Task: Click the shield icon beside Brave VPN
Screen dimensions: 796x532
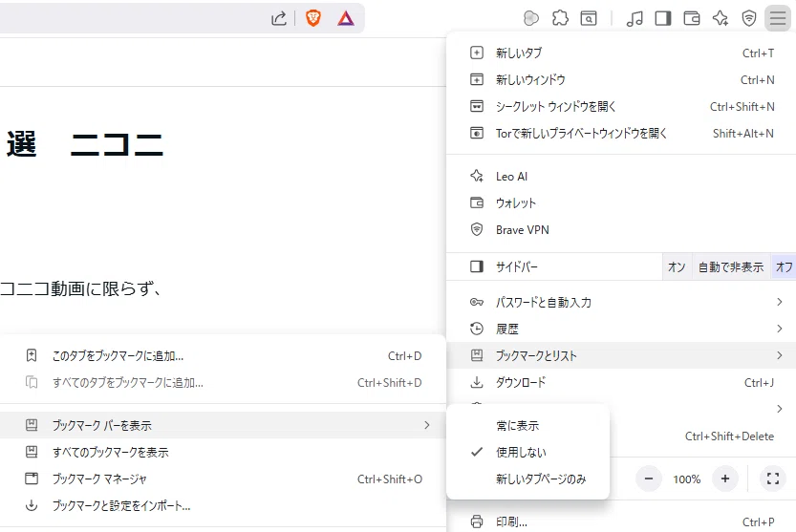Action: tap(477, 229)
